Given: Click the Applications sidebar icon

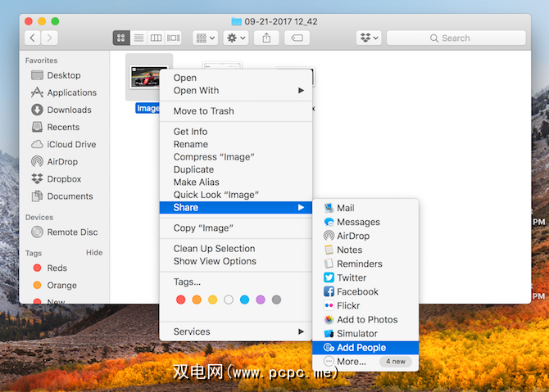Looking at the screenshot, I should (37, 92).
